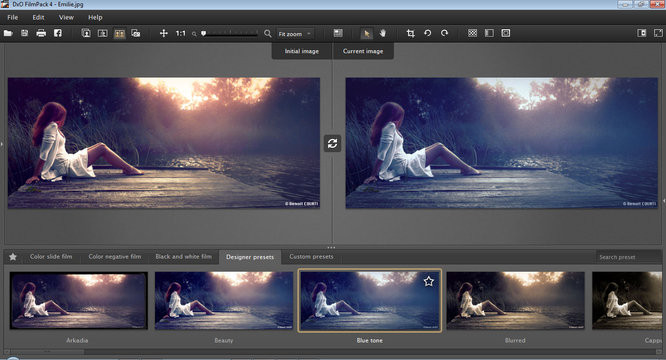Expand the collapsed right side panel
The width and height of the screenshot is (666, 360).
[664, 200]
